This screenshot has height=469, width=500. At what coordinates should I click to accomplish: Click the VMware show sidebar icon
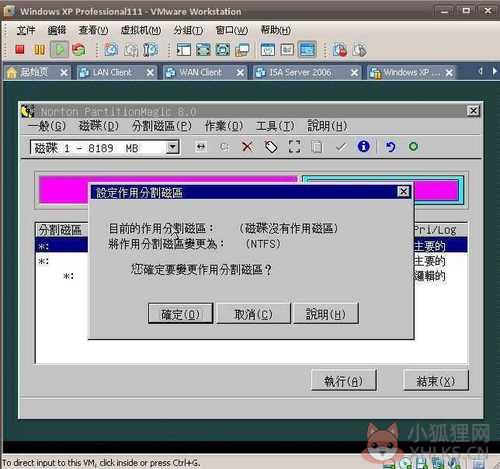pos(183,50)
